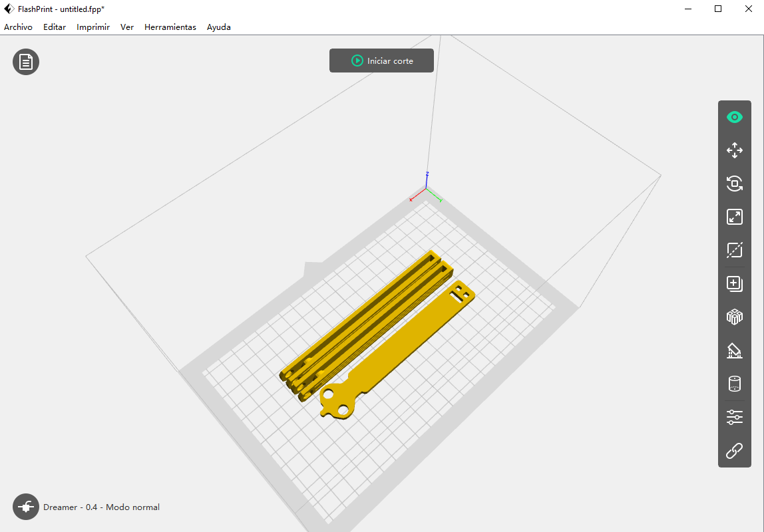Open the Editar menu
This screenshot has width=764, height=532.
click(55, 27)
